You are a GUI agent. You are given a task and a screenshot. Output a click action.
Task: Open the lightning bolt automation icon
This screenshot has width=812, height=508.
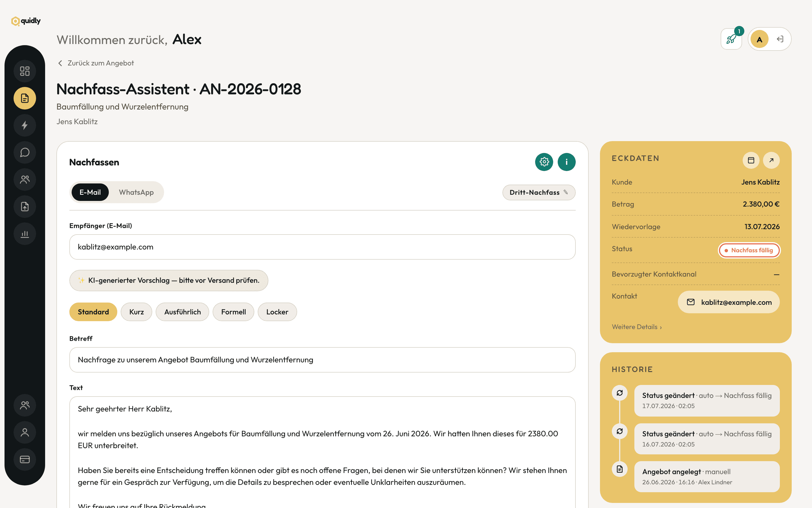[25, 125]
